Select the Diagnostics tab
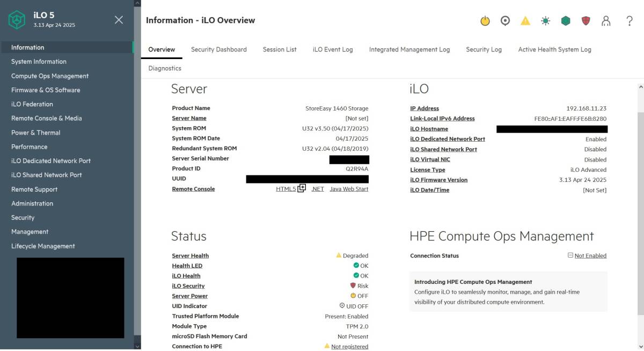This screenshot has height=351, width=644. [165, 68]
